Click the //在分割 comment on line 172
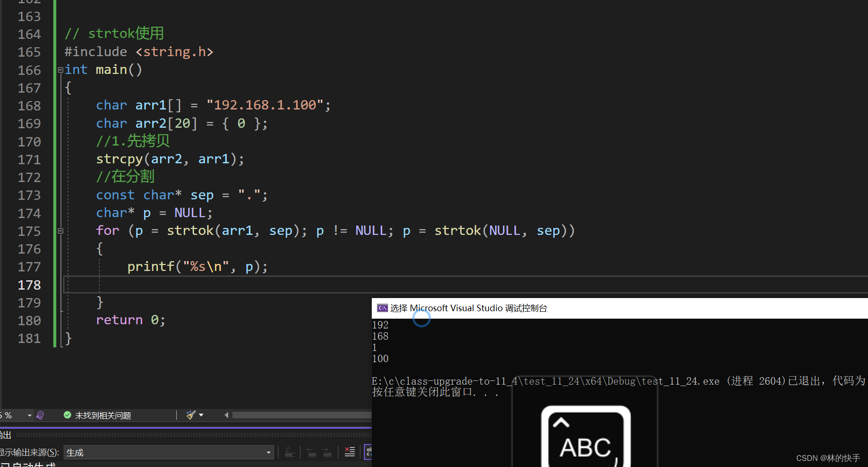Image resolution: width=868 pixels, height=467 pixels. tap(125, 176)
